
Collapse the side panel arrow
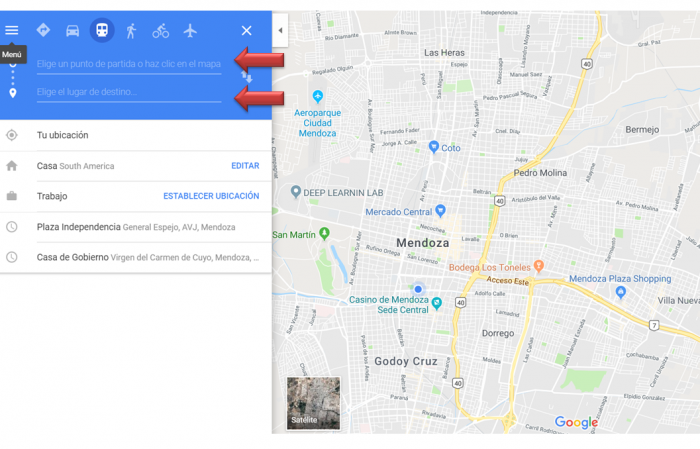[x=280, y=30]
